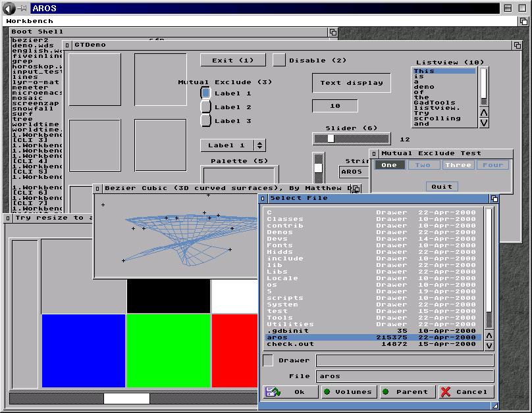Click the Parent button
This screenshot has width=532, height=413.
point(408,392)
